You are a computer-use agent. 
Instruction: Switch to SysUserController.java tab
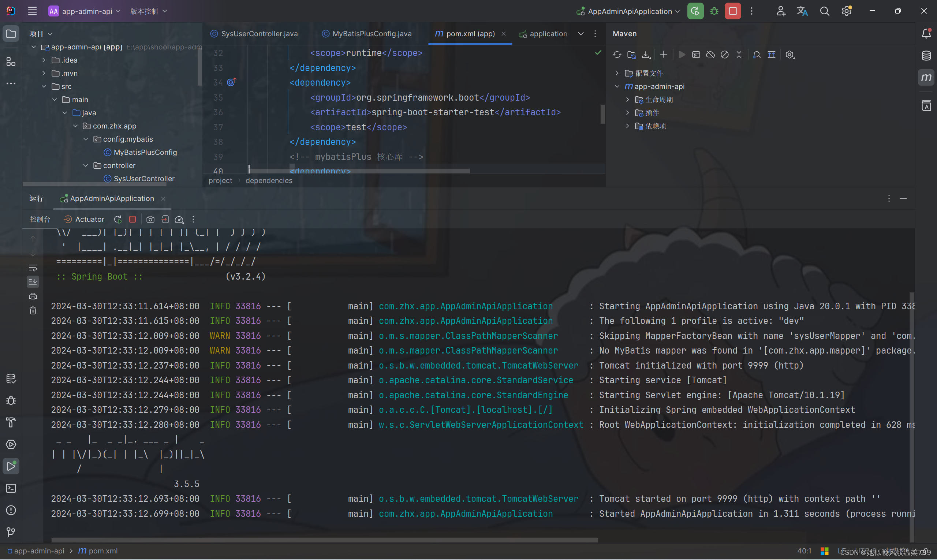(x=254, y=34)
